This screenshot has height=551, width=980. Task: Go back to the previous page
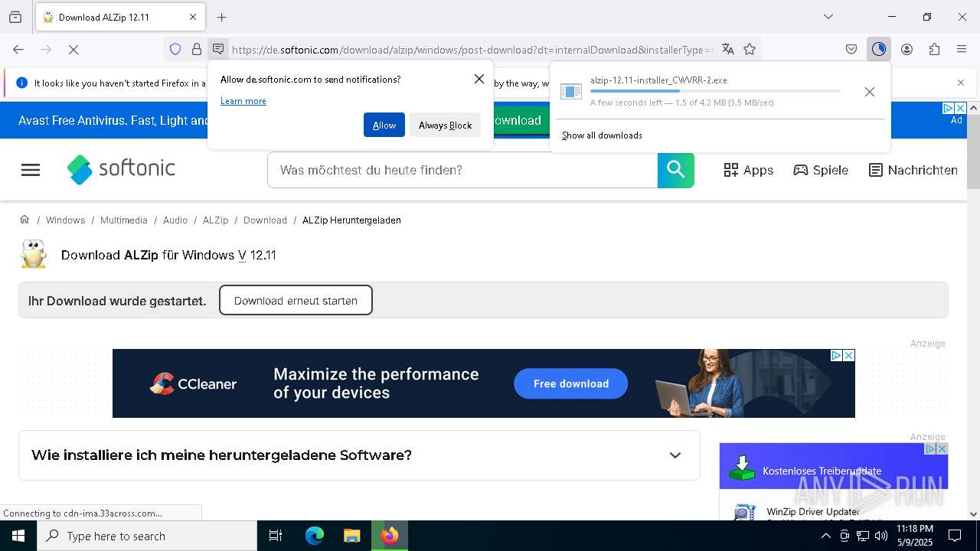pyautogui.click(x=18, y=50)
